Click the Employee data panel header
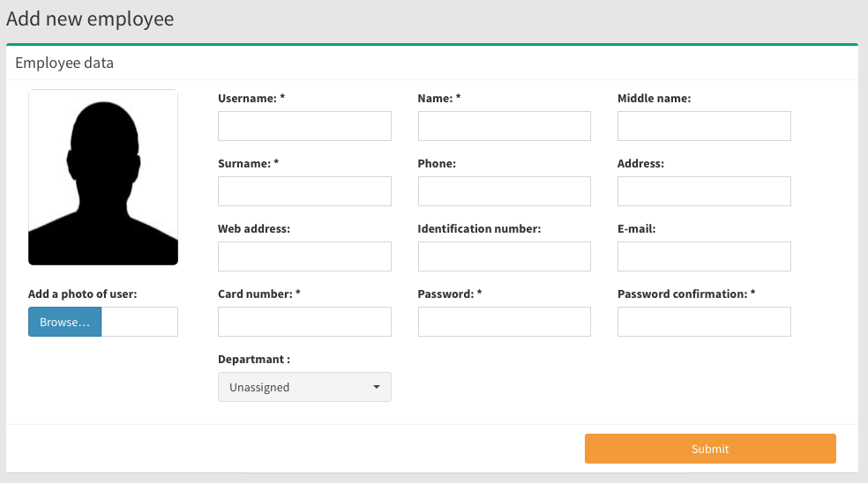Screen dimensions: 868x483 pos(64,63)
